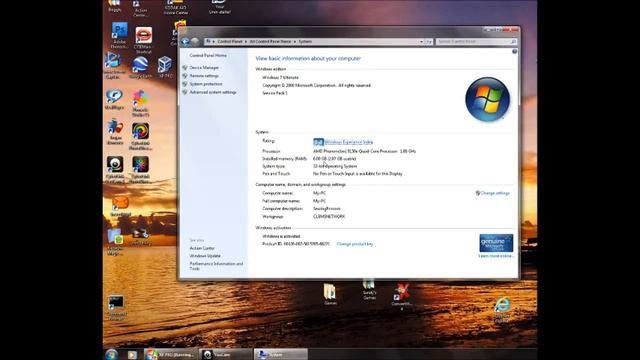Switch to XP PRO VirtualBox taskbar button
This screenshot has height=360, width=640.
click(171, 355)
